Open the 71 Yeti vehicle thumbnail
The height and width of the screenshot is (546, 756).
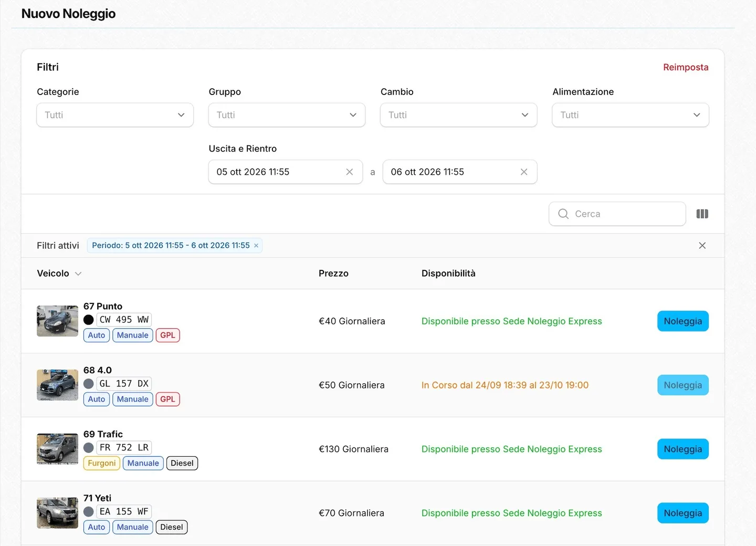57,513
